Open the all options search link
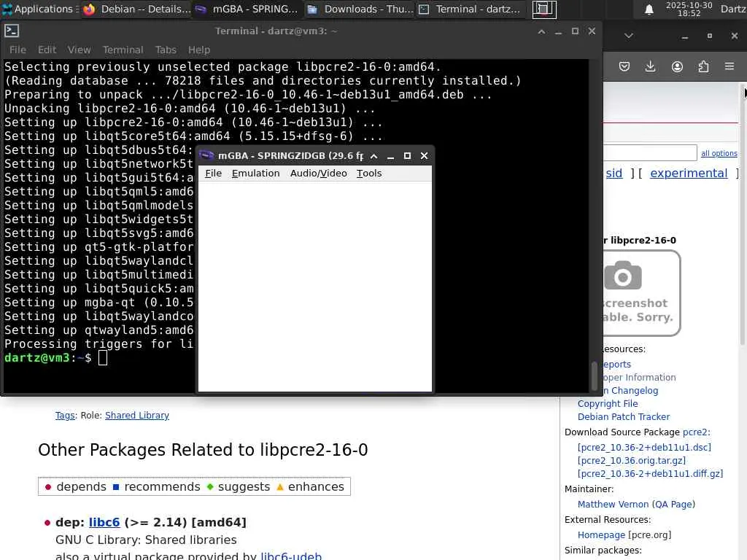747x560 pixels. [719, 153]
